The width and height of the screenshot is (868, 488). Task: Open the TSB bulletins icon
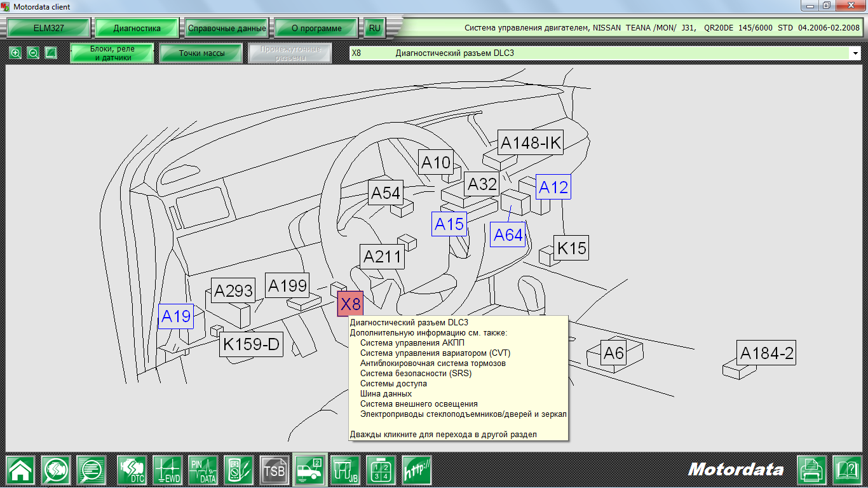275,471
